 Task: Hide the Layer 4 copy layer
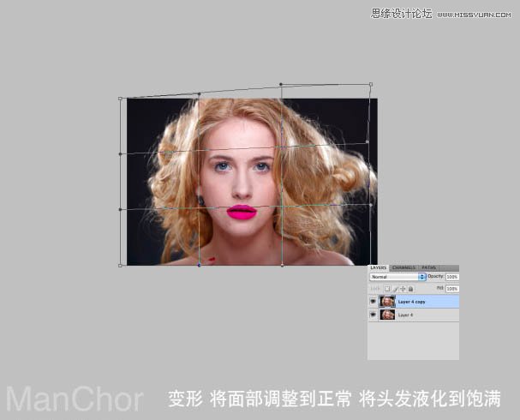pyautogui.click(x=374, y=302)
